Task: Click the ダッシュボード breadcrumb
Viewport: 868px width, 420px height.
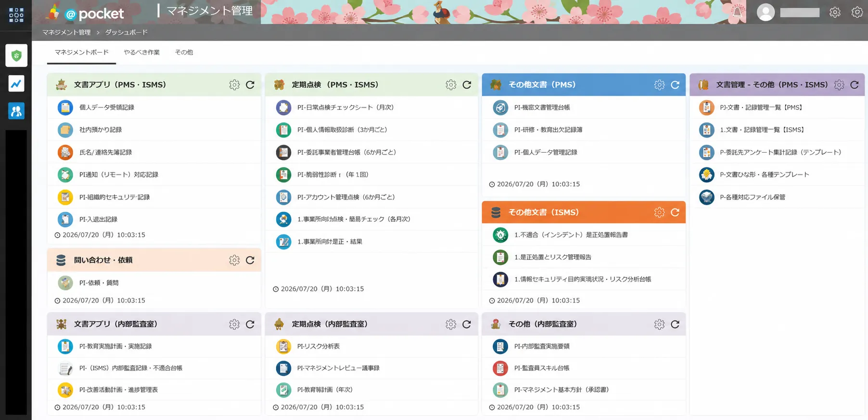Action: (x=127, y=32)
